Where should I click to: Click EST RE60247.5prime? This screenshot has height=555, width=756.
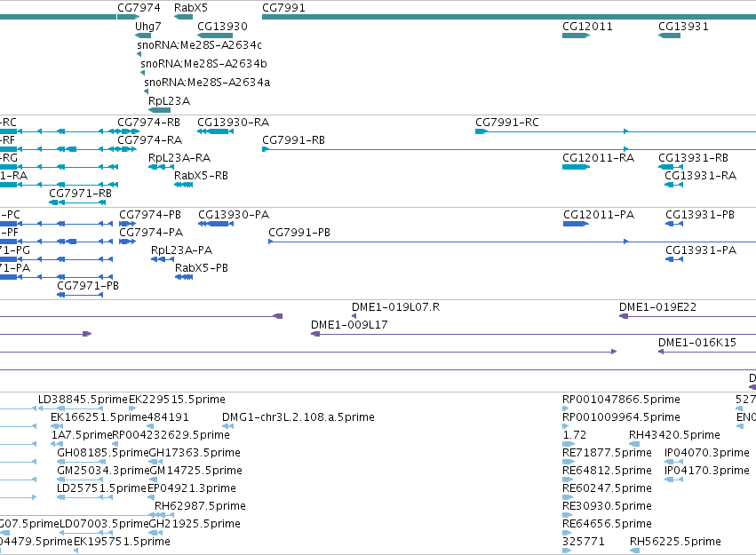coord(607,488)
